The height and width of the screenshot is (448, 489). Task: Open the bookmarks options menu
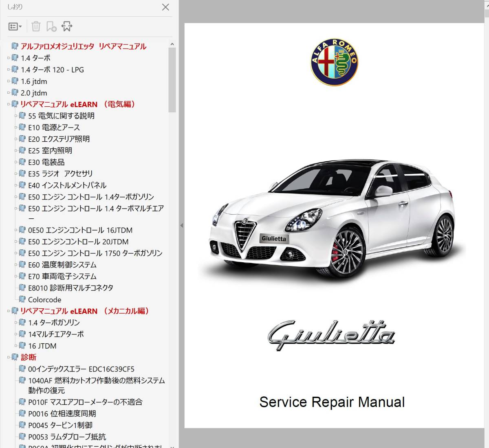tap(15, 26)
